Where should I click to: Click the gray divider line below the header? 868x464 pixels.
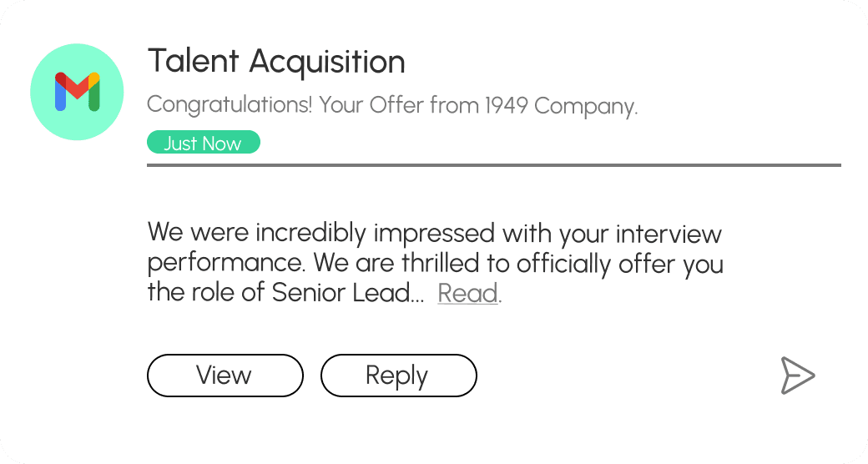[493, 166]
